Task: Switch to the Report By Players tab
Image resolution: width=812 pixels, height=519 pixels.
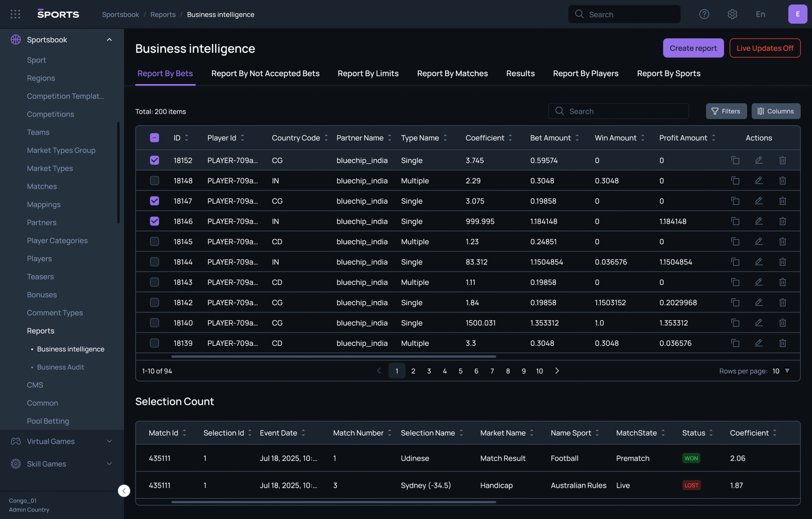Action: coord(586,74)
